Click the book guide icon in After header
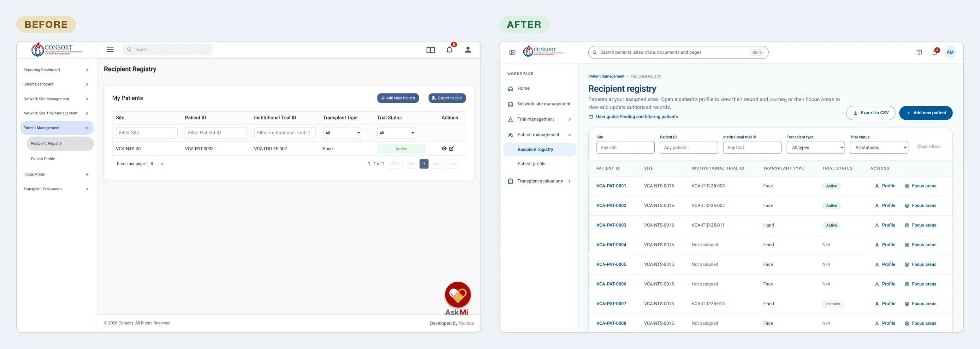The width and height of the screenshot is (980, 349). pyautogui.click(x=919, y=52)
